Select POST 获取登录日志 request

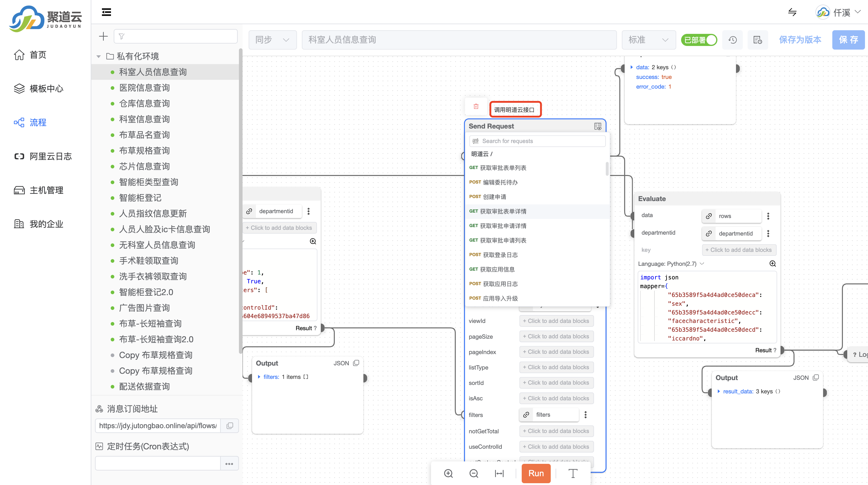[537, 255]
